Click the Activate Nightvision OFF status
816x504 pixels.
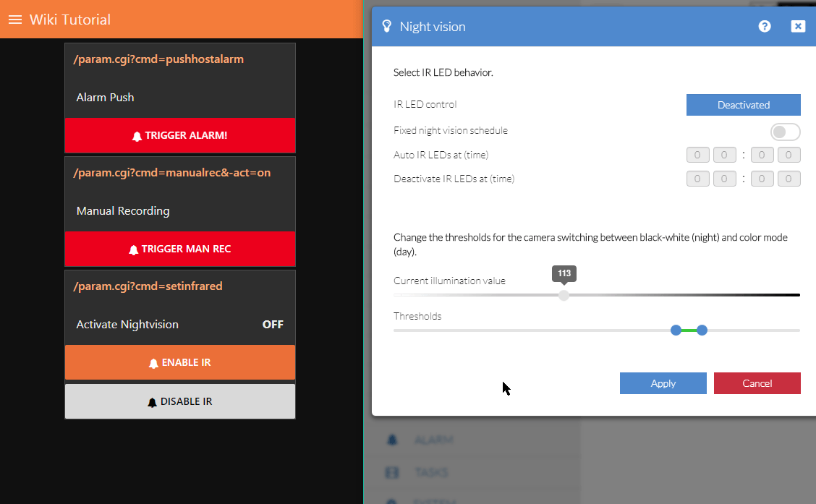pyautogui.click(x=273, y=325)
